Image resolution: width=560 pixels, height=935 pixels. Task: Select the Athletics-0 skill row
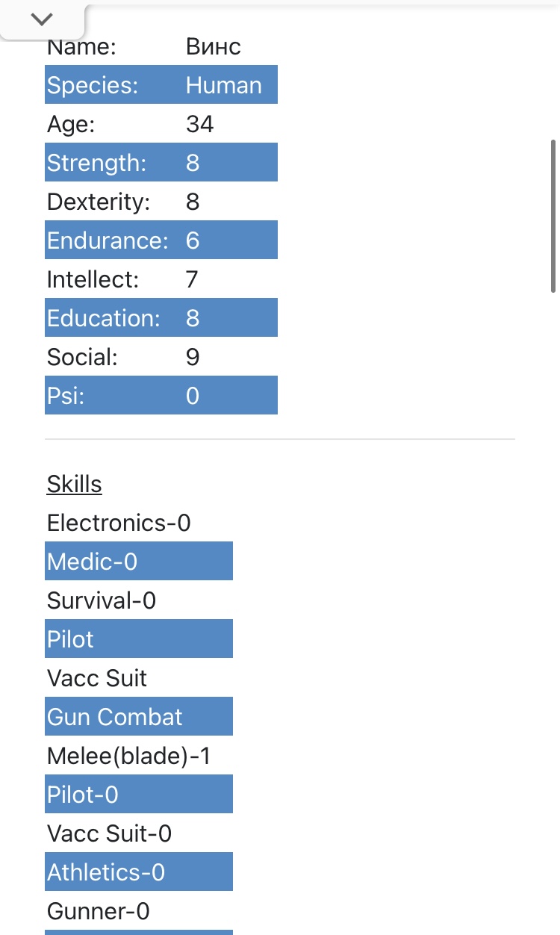(138, 872)
